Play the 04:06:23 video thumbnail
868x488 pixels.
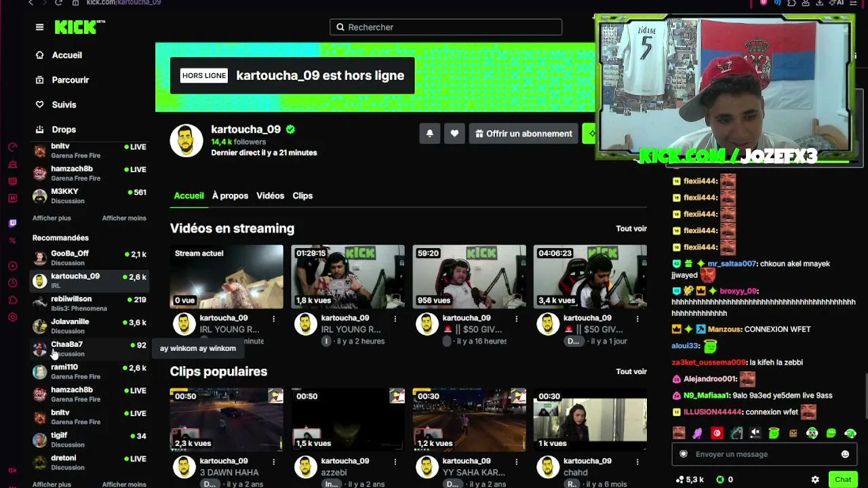590,277
